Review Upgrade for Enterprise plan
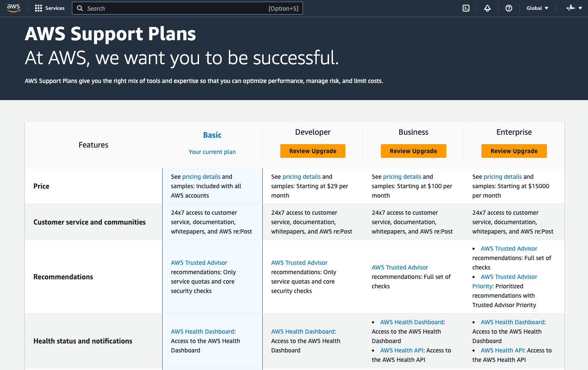Image resolution: width=588 pixels, height=370 pixels. (514, 151)
